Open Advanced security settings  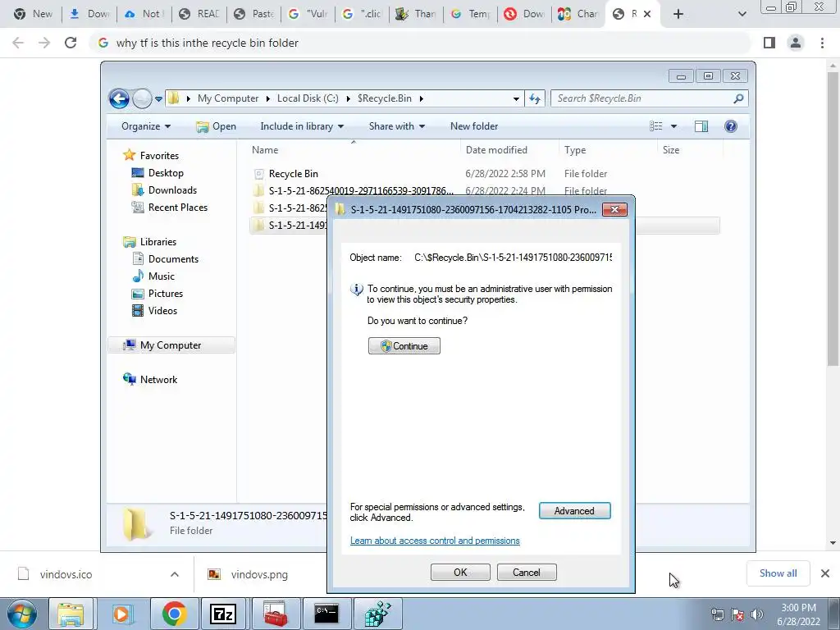coord(574,510)
